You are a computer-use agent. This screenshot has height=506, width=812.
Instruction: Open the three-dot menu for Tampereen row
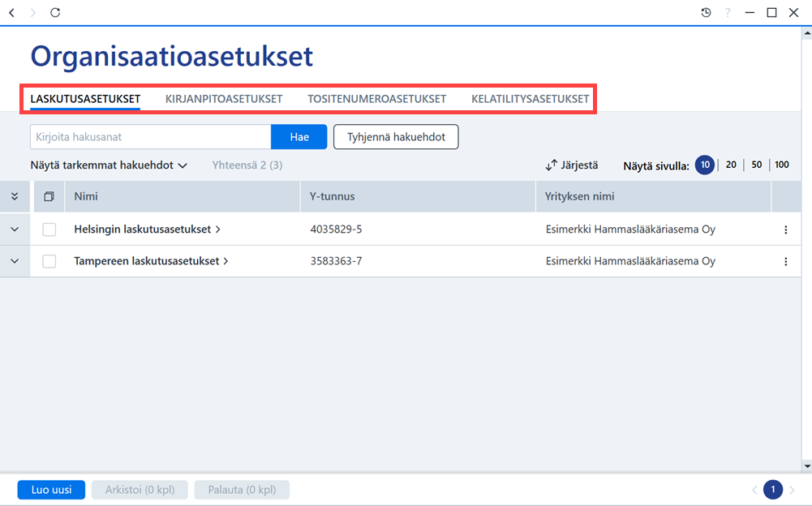click(x=785, y=262)
